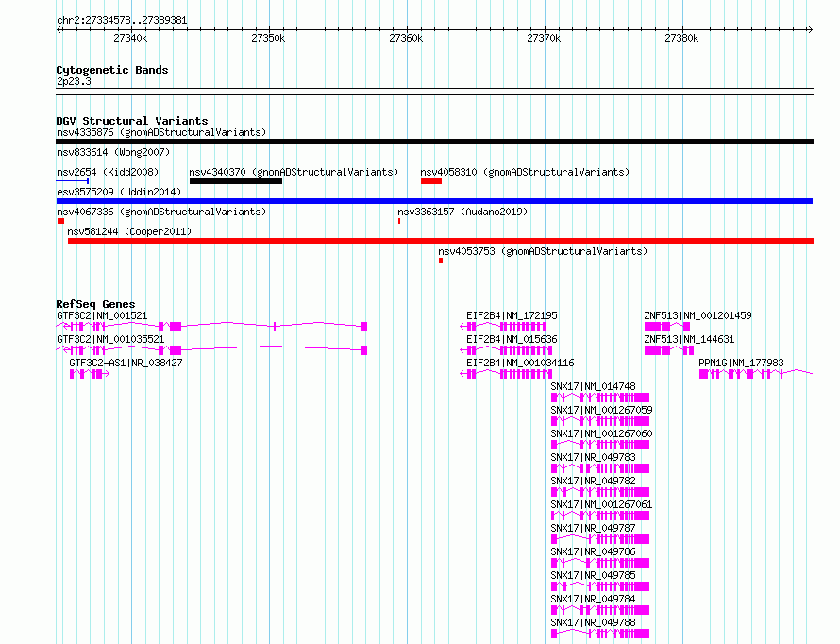Open EIF2B4|NM_172195 transcript
The image size is (840, 644).
[x=512, y=315]
